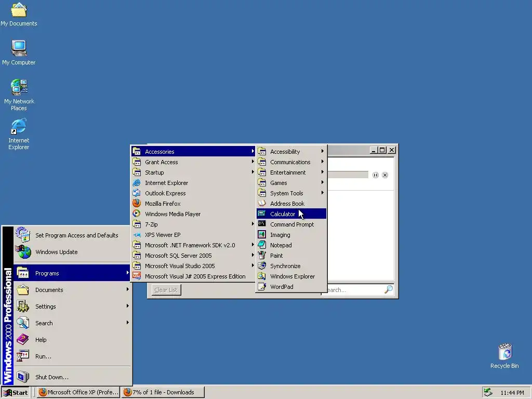The width and height of the screenshot is (532, 399).
Task: Click Internet Explorer icon in Programs menu
Action: [x=137, y=182]
